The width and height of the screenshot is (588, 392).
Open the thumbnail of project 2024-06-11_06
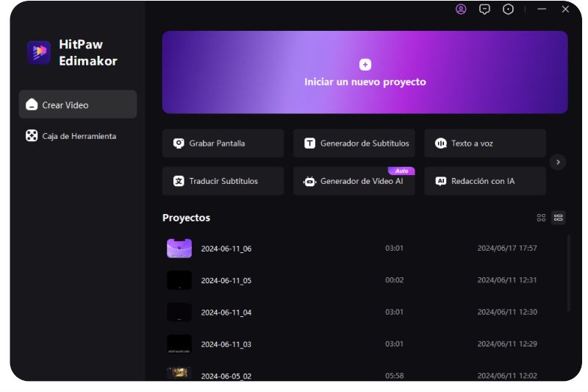179,249
